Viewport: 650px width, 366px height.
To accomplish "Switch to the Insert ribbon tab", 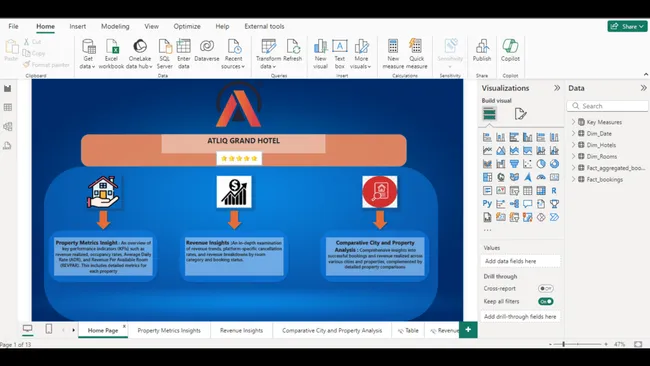I will pyautogui.click(x=78, y=26).
